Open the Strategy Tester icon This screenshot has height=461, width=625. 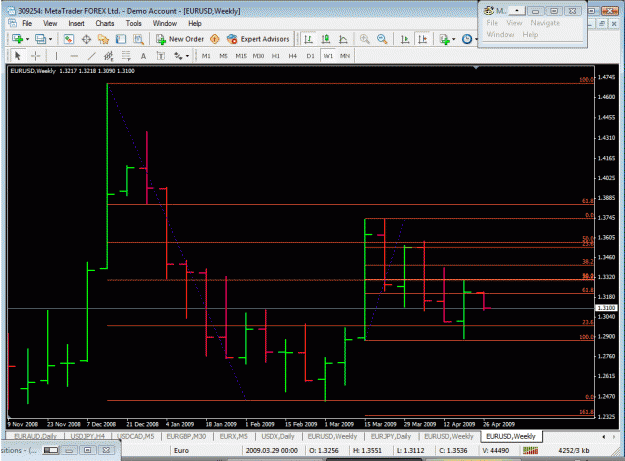(138, 39)
